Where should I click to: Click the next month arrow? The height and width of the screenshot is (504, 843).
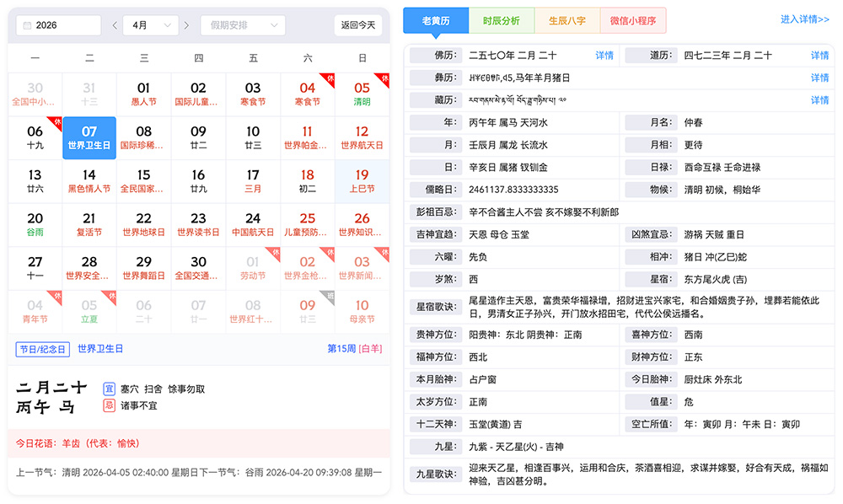[x=186, y=25]
